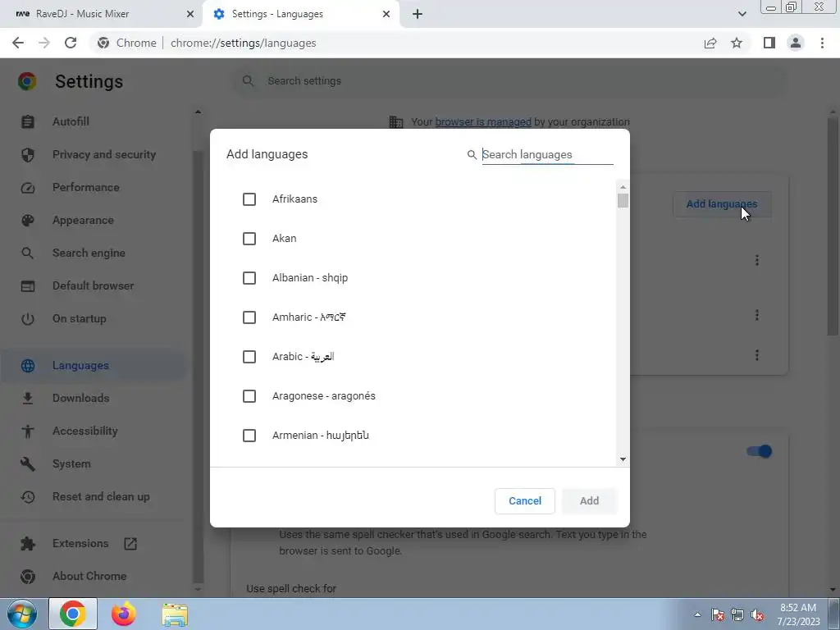Open the Chrome profile avatar icon
The height and width of the screenshot is (630, 840).
click(796, 43)
